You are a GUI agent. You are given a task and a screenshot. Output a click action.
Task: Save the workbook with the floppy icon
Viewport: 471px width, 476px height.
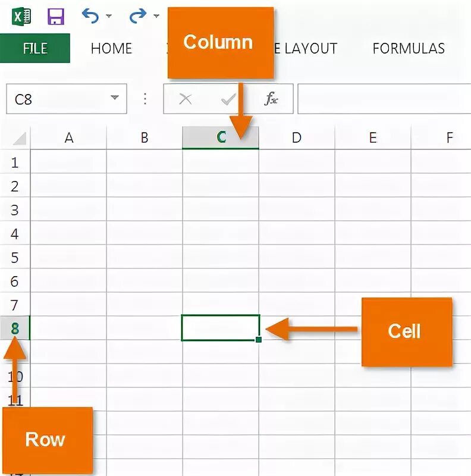(x=56, y=17)
